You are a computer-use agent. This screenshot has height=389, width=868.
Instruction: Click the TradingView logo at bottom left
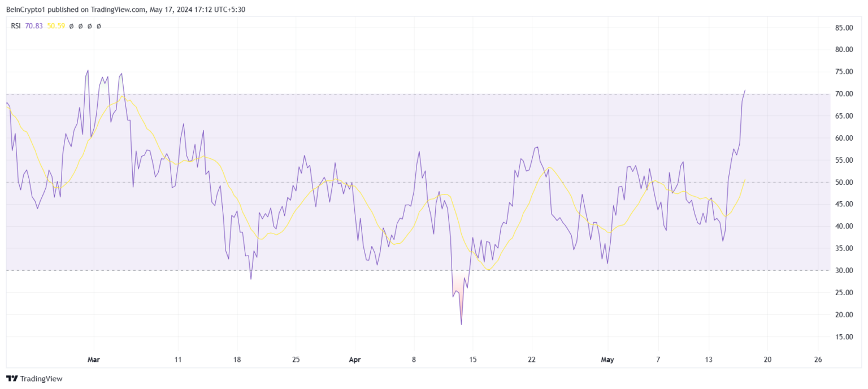tap(34, 379)
